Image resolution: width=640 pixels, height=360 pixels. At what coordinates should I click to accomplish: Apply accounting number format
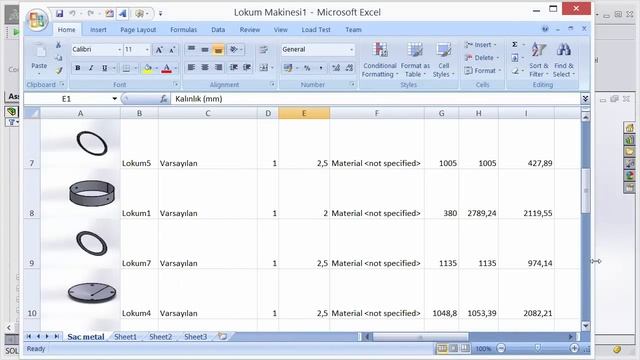coord(288,68)
